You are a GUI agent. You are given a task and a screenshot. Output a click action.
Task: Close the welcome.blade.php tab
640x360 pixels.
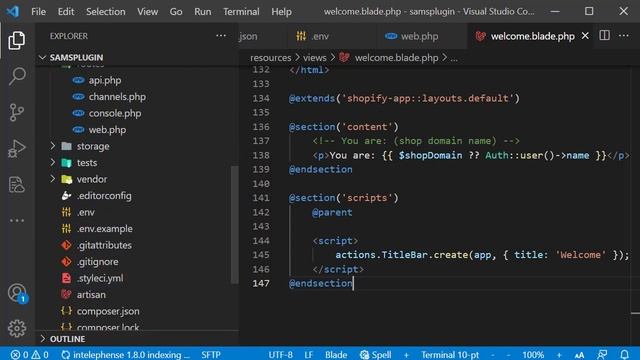(585, 36)
